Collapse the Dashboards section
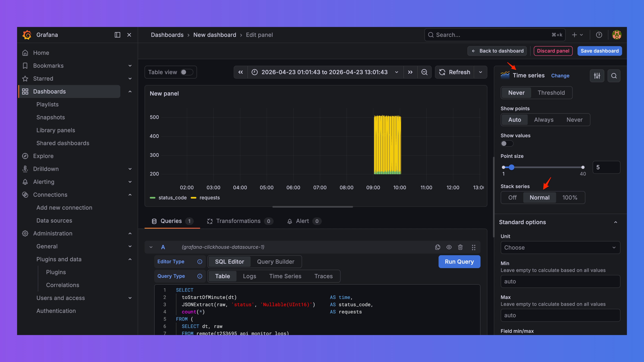The width and height of the screenshot is (644, 362). [130, 92]
